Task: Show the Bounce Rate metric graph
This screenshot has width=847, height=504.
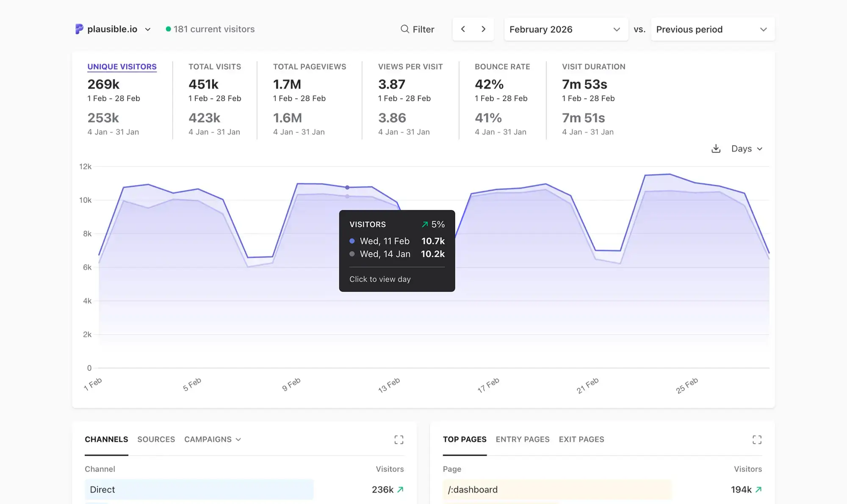Action: point(502,66)
